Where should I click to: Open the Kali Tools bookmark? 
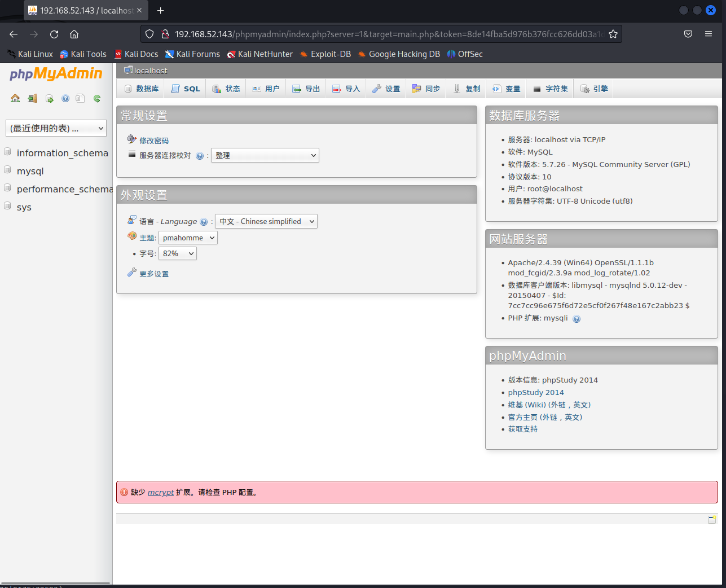tap(83, 54)
